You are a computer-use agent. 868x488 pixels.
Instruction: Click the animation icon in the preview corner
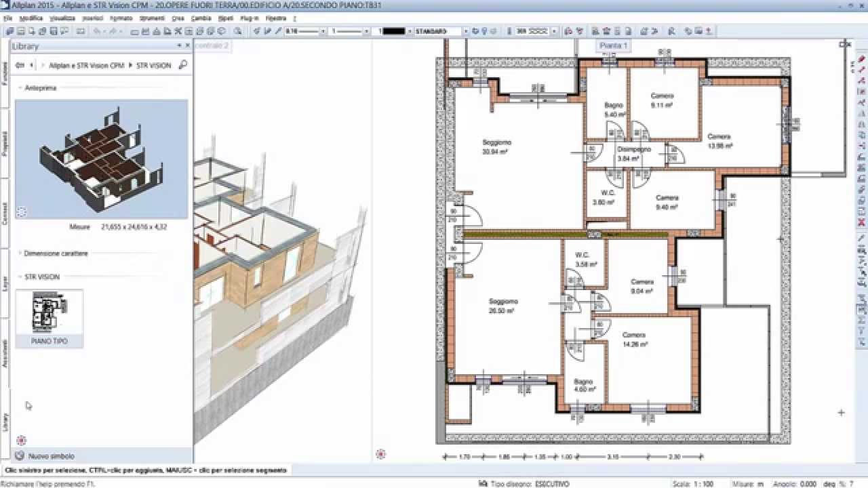pos(21,212)
